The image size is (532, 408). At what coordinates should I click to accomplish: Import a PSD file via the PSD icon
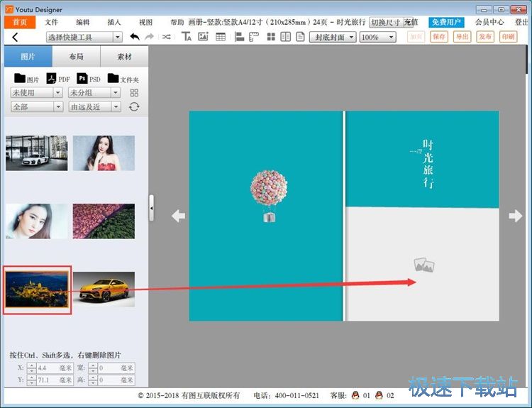(x=89, y=79)
